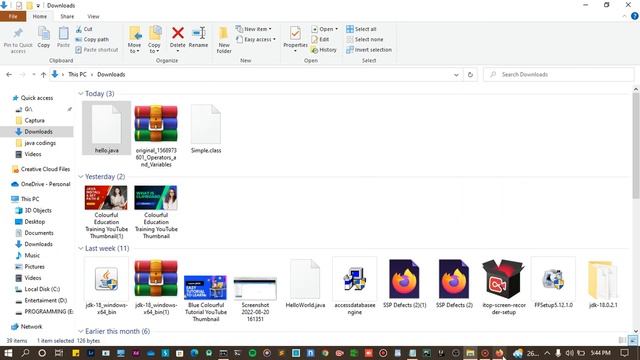The image size is (640, 360).
Task: Select the HelloWorld.java file
Action: [305, 283]
